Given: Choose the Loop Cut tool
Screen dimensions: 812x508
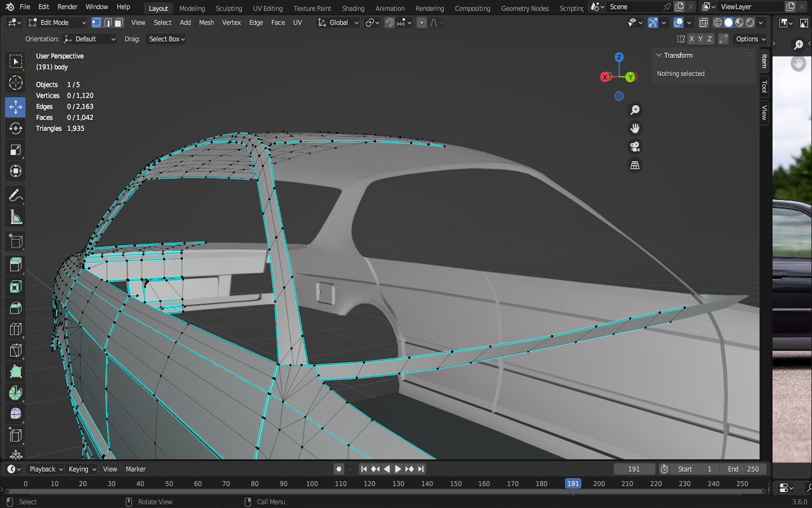Looking at the screenshot, I should tap(16, 330).
